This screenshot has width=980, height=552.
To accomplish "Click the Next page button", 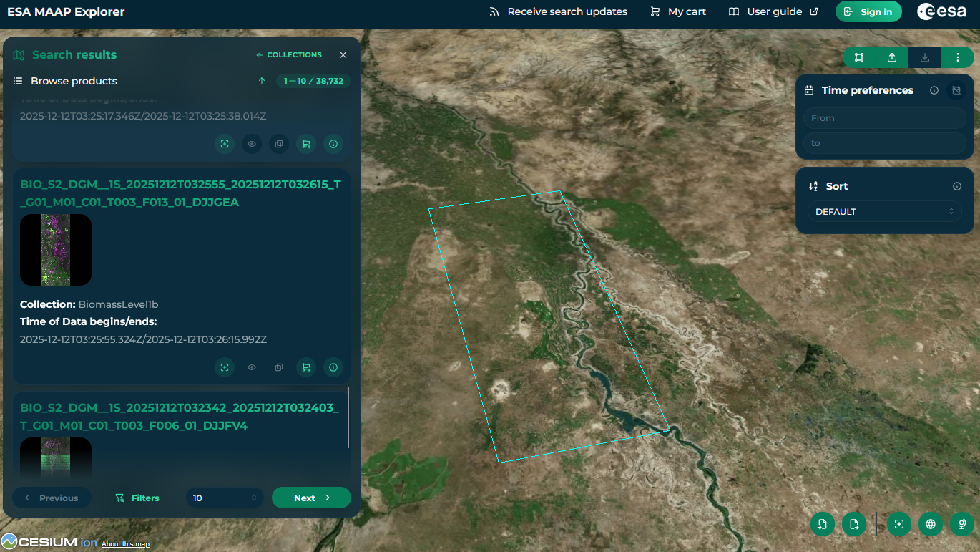I will tap(311, 498).
